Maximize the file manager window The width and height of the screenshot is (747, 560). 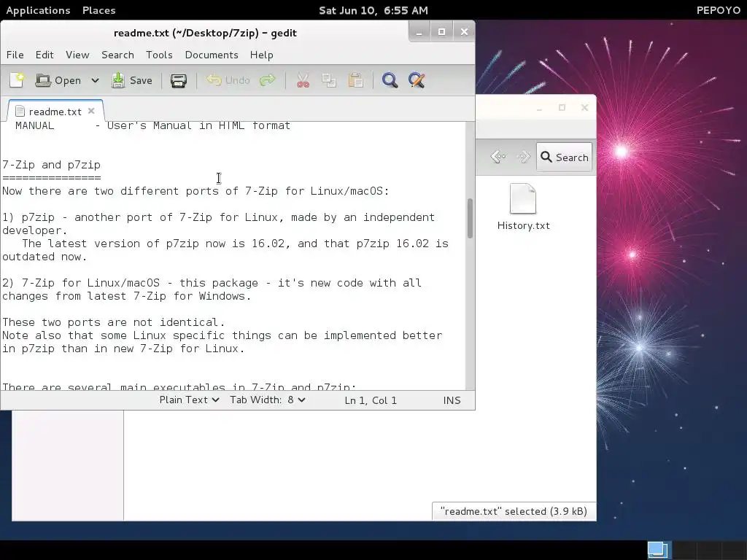562,108
